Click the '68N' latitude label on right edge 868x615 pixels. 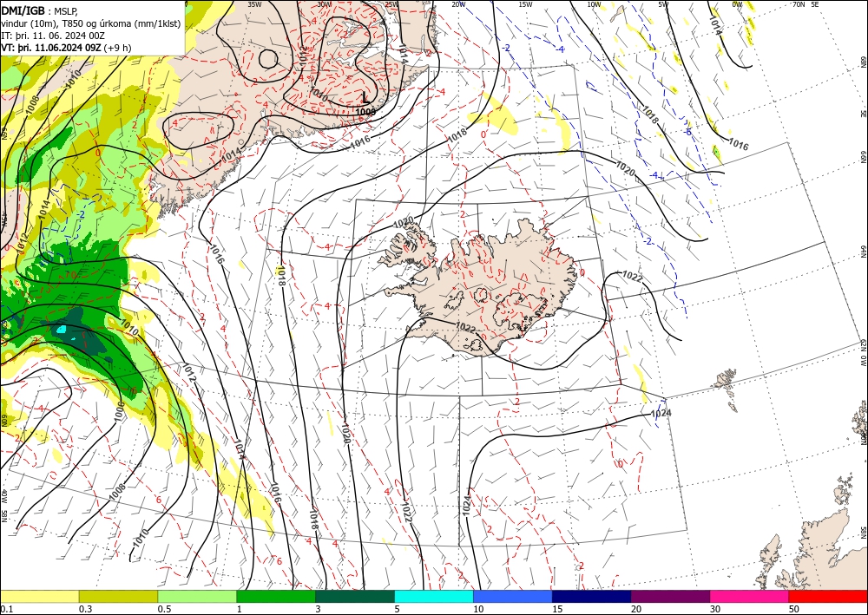(x=863, y=62)
